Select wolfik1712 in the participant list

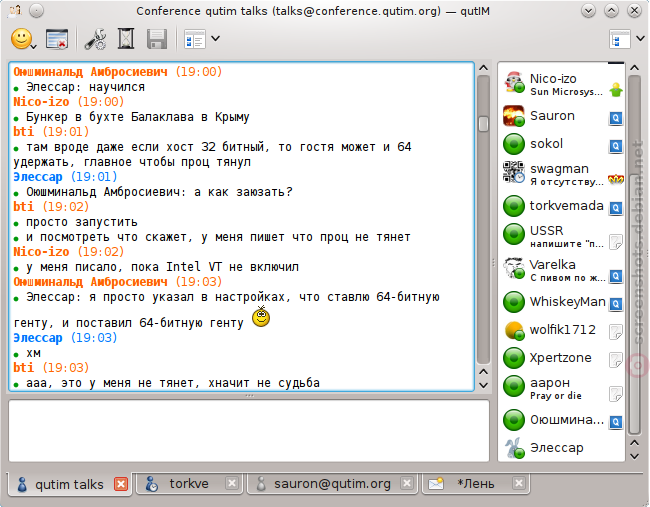[x=561, y=330]
